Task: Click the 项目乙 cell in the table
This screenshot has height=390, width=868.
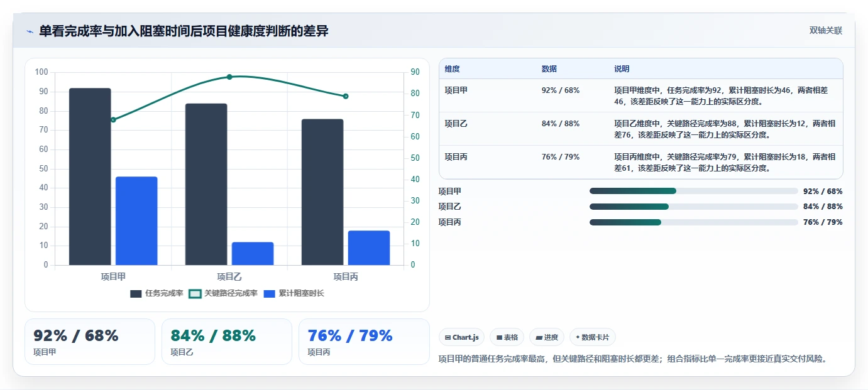Action: (x=456, y=124)
